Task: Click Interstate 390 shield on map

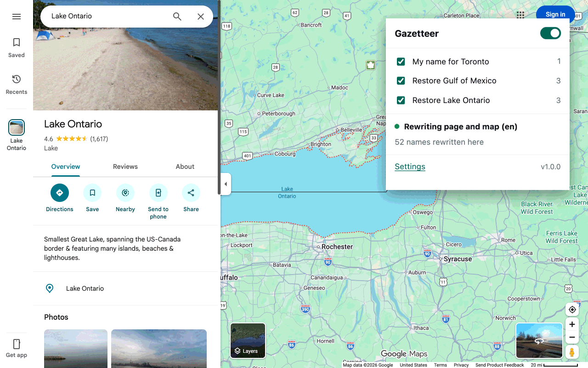Action: click(305, 310)
